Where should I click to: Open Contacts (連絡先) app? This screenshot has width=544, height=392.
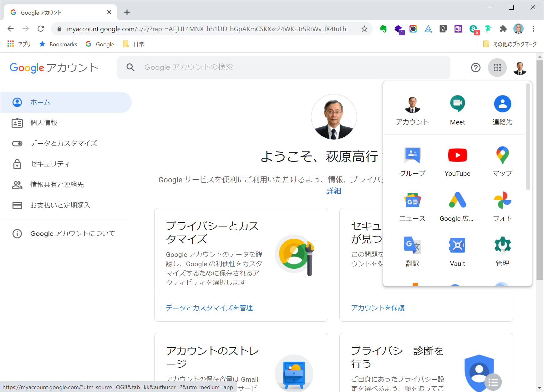point(502,109)
